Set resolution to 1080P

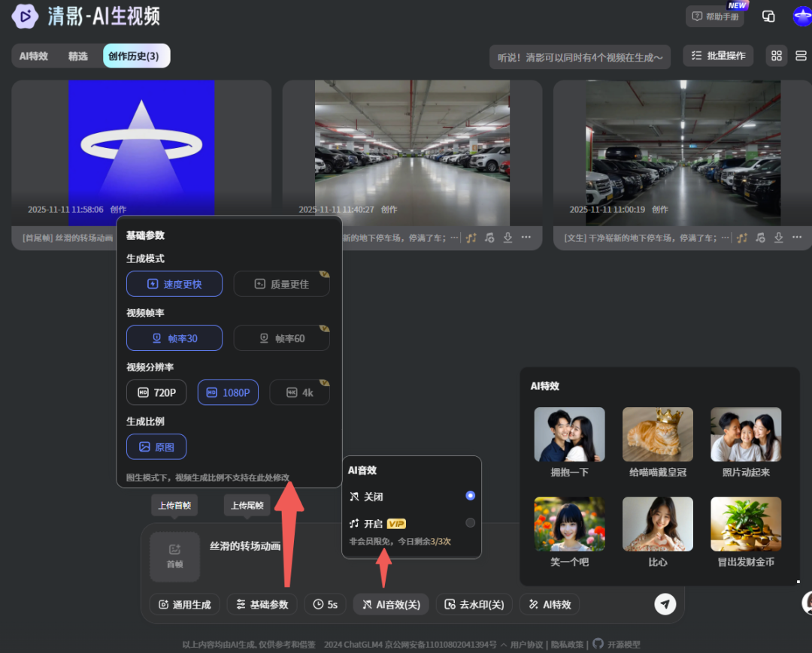(228, 393)
